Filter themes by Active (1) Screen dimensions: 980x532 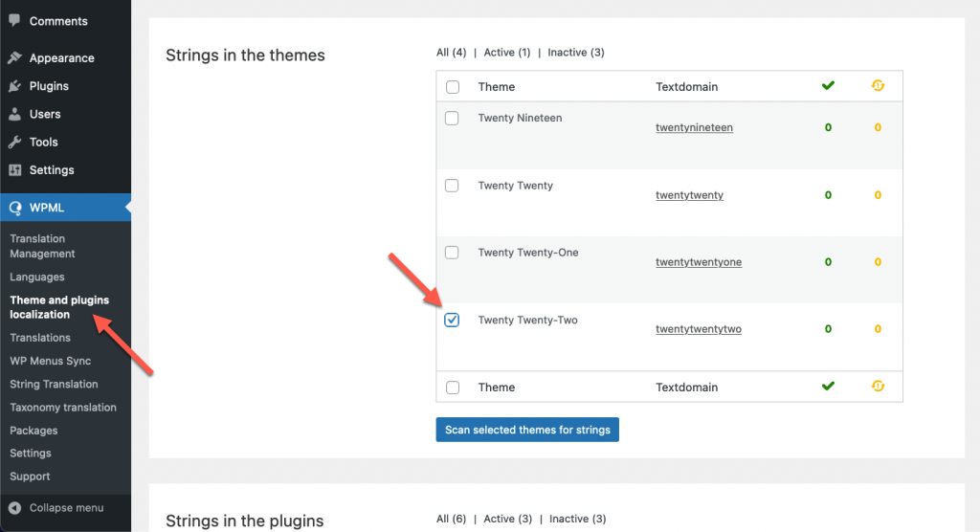(x=506, y=53)
